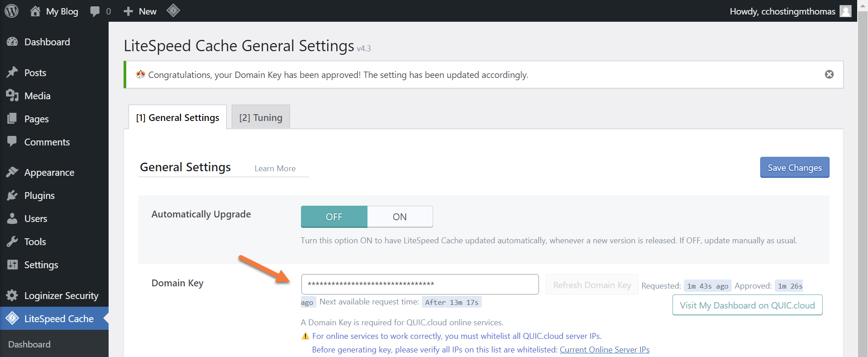Image resolution: width=868 pixels, height=357 pixels.
Task: Open the Howdy user account menu
Action: [x=790, y=11]
